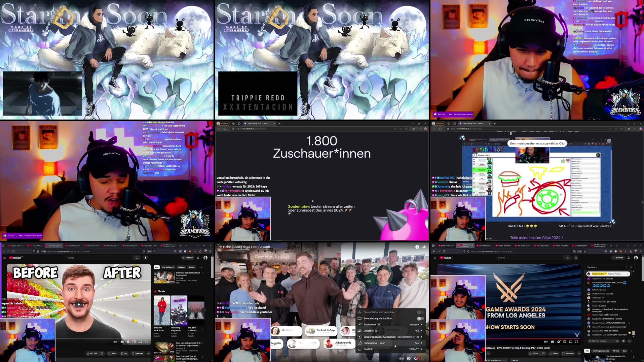This screenshot has width=644, height=362.
Task: Send heart reaction in Game Awards chat
Action: [x=629, y=341]
